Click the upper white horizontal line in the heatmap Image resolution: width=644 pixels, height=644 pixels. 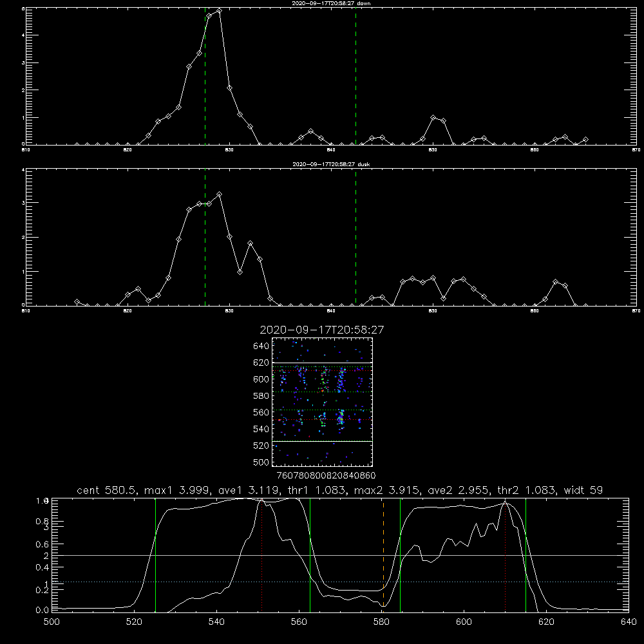pyautogui.click(x=322, y=363)
